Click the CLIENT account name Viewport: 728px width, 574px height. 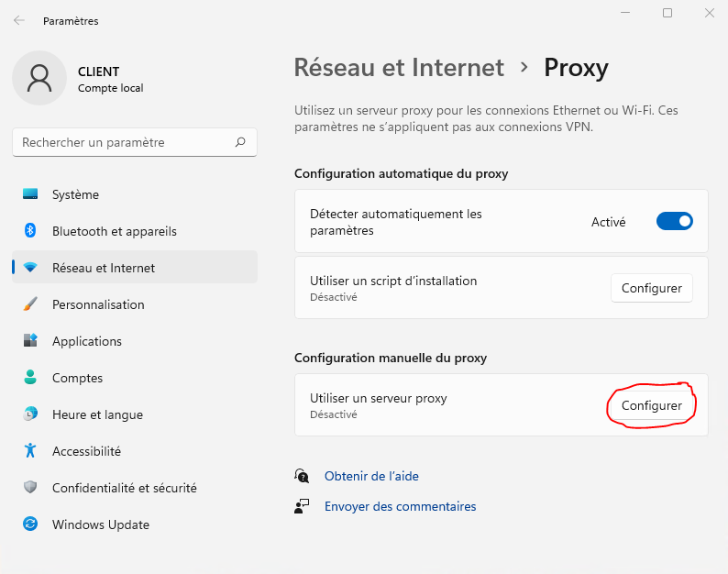(98, 72)
